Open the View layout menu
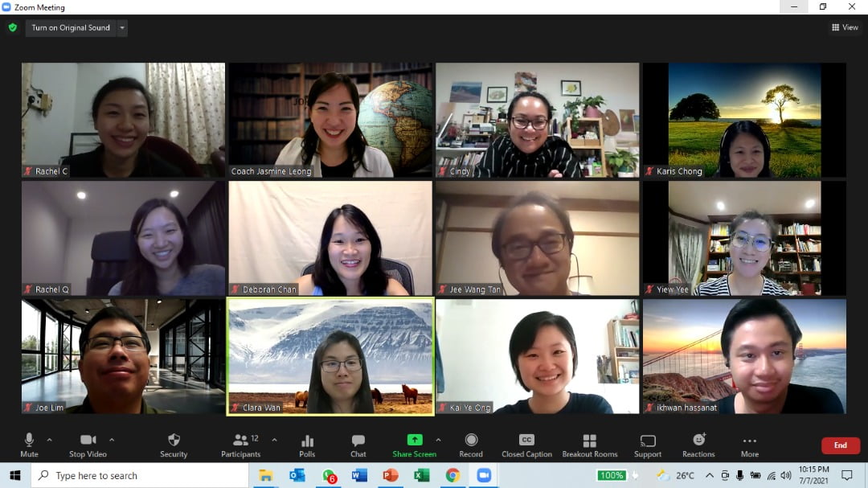This screenshot has width=868, height=488. [x=845, y=27]
